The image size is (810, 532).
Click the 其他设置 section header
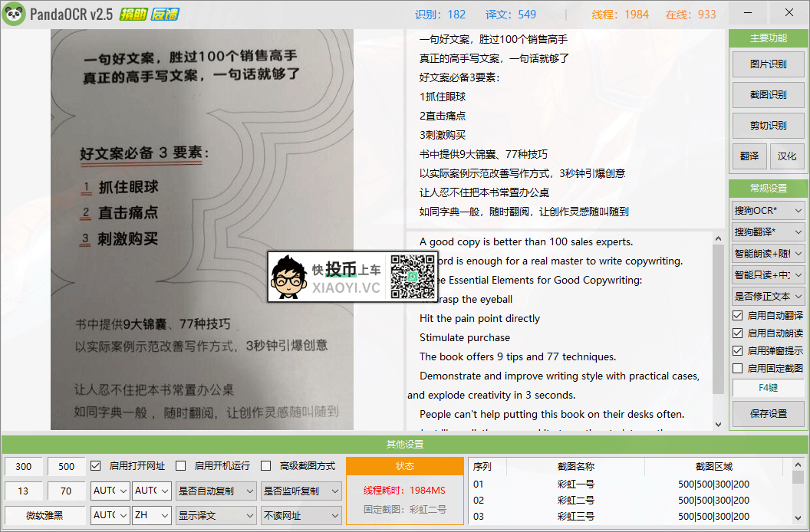coord(405,444)
